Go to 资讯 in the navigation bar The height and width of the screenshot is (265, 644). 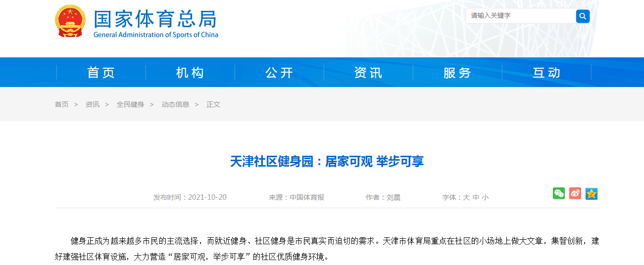368,73
